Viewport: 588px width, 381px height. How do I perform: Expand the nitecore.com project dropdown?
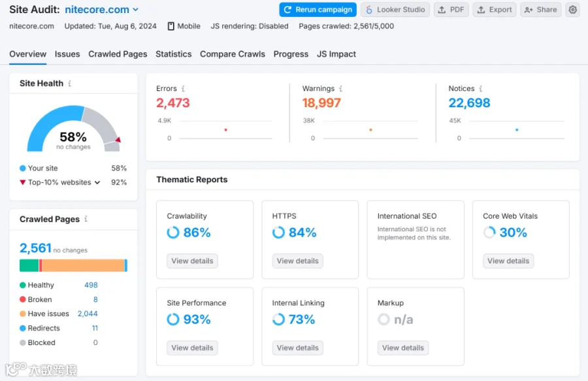click(136, 10)
